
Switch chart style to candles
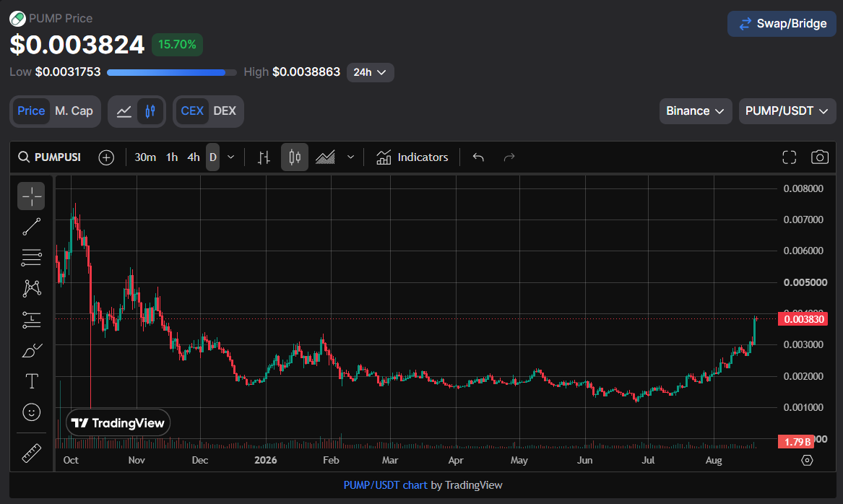click(x=295, y=157)
